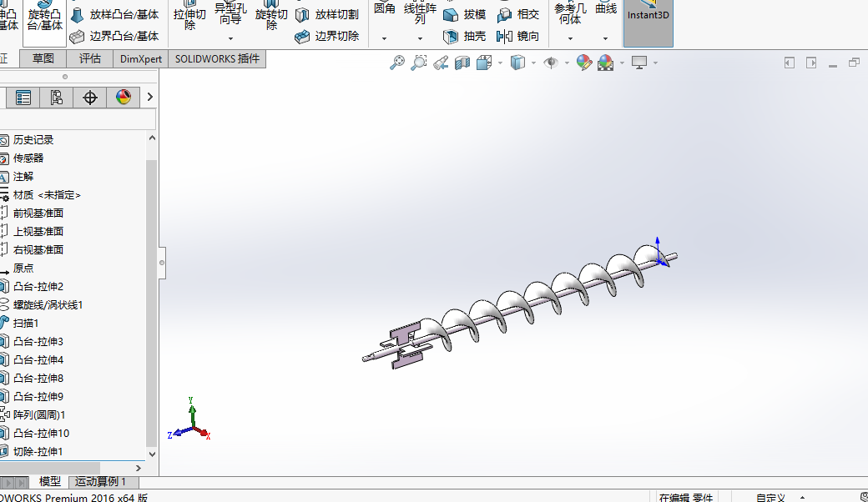The width and height of the screenshot is (868, 502).
Task: Click Zoom to Fit magnifier icon
Action: coord(397,63)
